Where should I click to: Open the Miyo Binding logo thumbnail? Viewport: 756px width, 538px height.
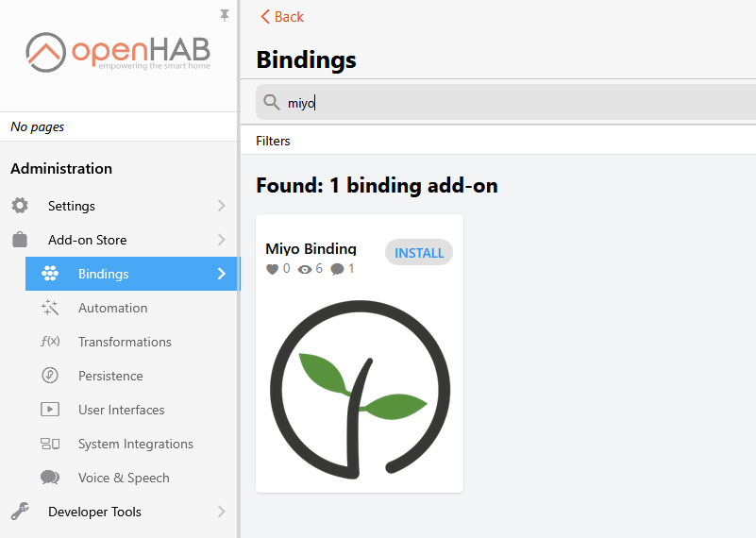coord(360,387)
